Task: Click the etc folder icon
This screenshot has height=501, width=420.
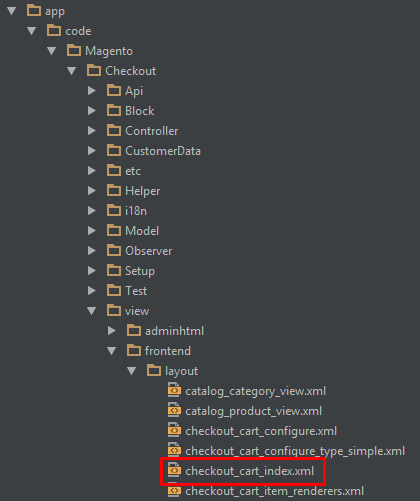Action: coord(114,170)
